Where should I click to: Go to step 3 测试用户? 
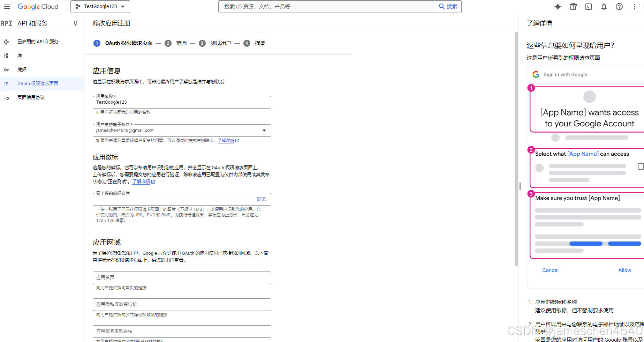coord(215,43)
